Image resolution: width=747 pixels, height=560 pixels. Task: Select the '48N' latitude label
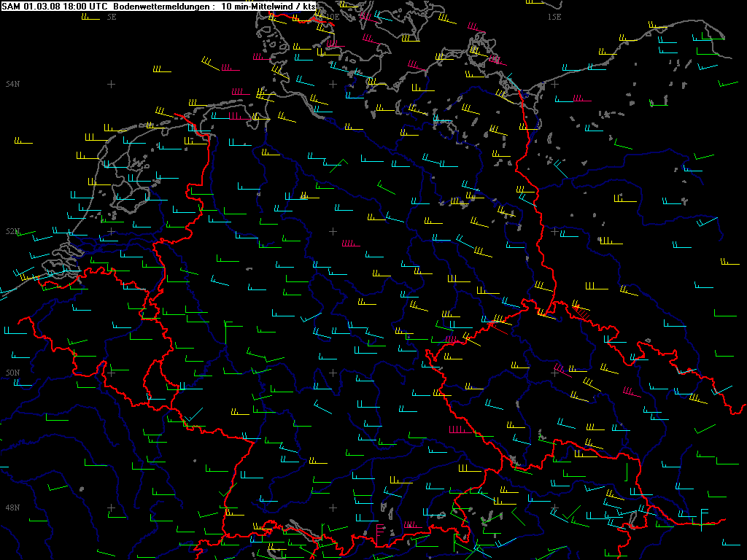coord(12,507)
